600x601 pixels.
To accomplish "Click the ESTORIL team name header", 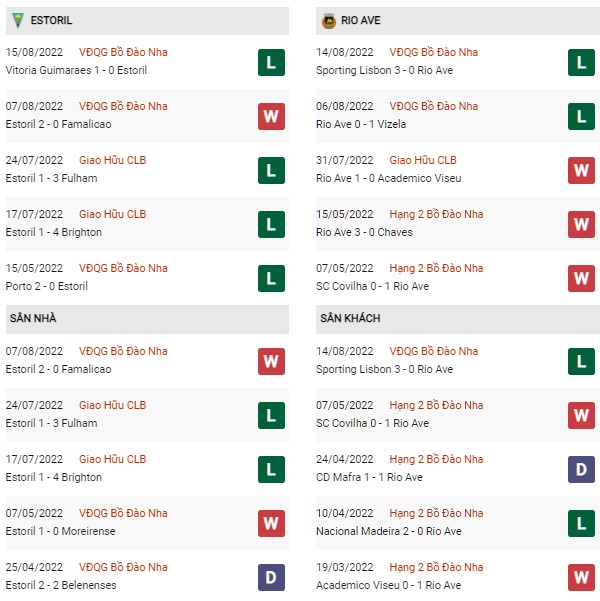I will pyautogui.click(x=51, y=20).
